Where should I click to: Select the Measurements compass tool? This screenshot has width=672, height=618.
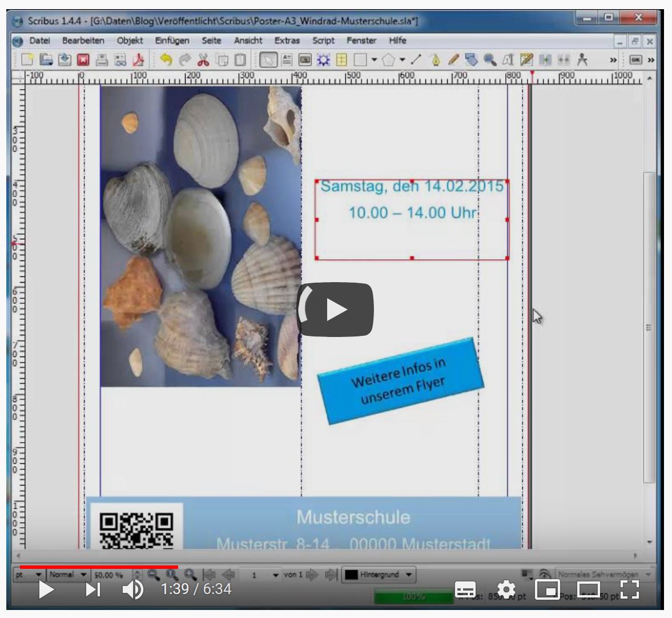582,59
